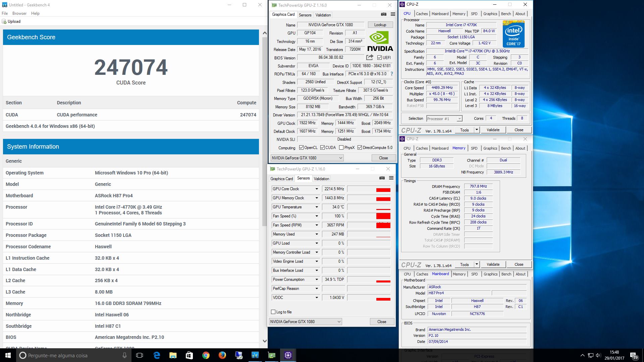644x362 pixels.
Task: Click the Lookup button in GPU-Z
Action: click(380, 25)
